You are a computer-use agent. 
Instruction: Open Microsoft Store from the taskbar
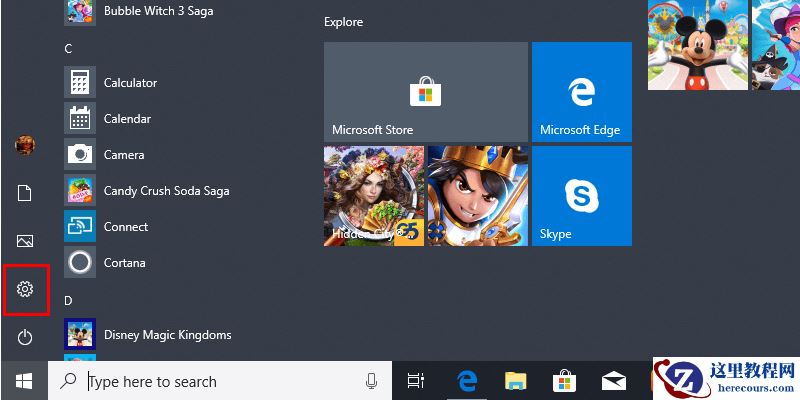(x=564, y=381)
